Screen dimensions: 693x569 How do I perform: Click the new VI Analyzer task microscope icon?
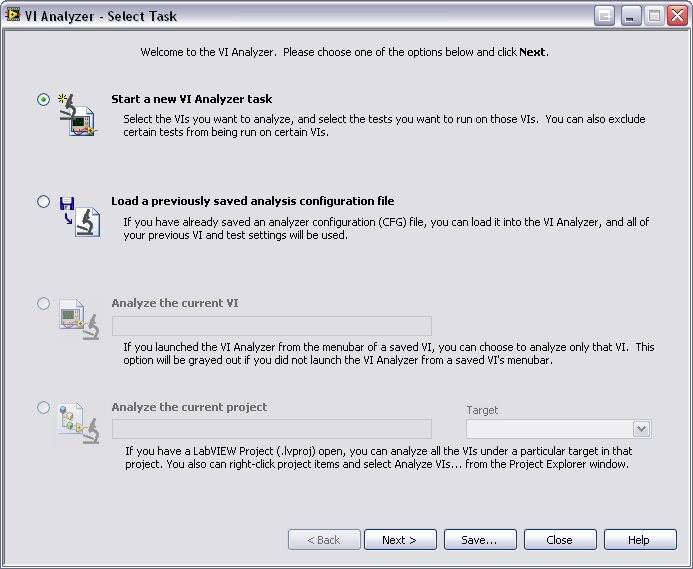pyautogui.click(x=78, y=115)
